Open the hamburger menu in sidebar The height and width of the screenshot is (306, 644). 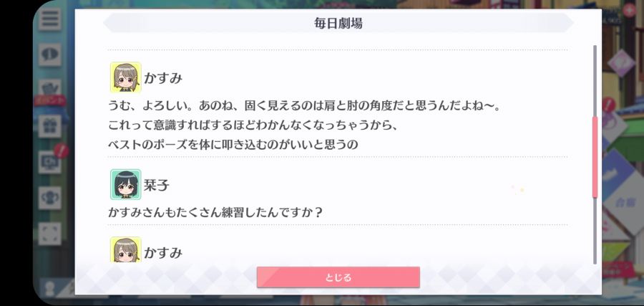50,19
